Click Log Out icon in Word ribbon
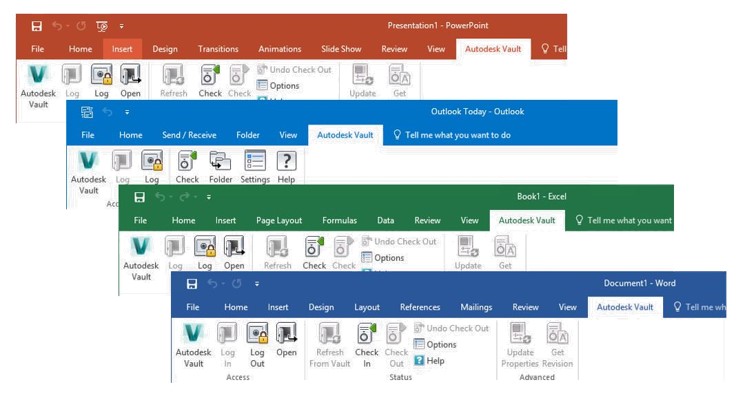The image size is (745, 400). [258, 333]
